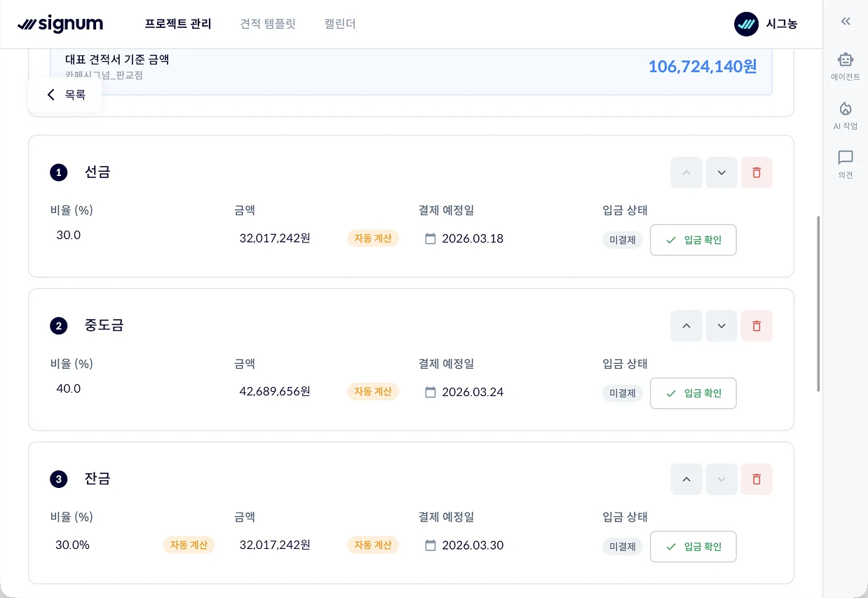This screenshot has height=598, width=868.
Task: Click the calendar icon next to 2026.03.18
Action: pos(430,238)
